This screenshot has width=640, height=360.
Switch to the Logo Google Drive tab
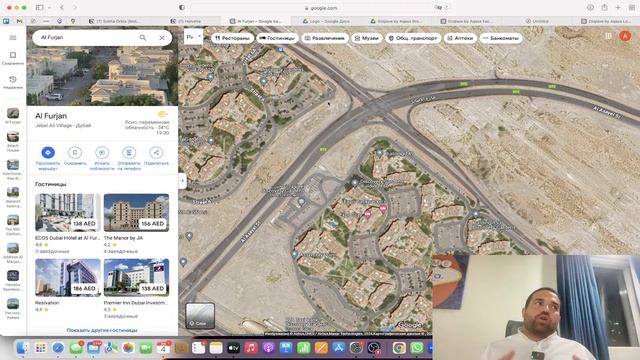pos(327,21)
